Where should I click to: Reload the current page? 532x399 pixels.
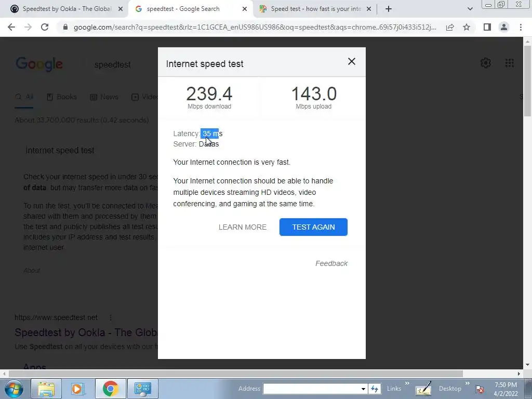45,27
